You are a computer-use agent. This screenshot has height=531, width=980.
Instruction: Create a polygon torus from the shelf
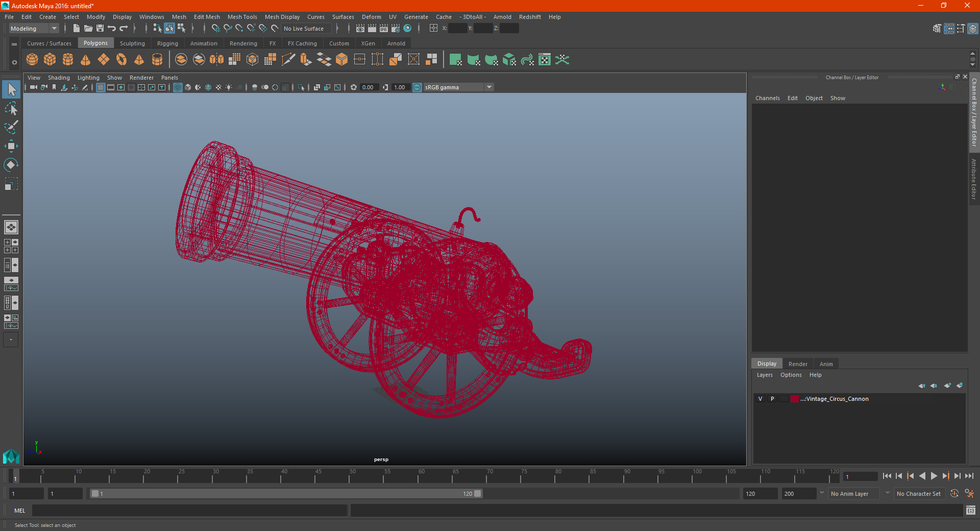click(x=121, y=60)
